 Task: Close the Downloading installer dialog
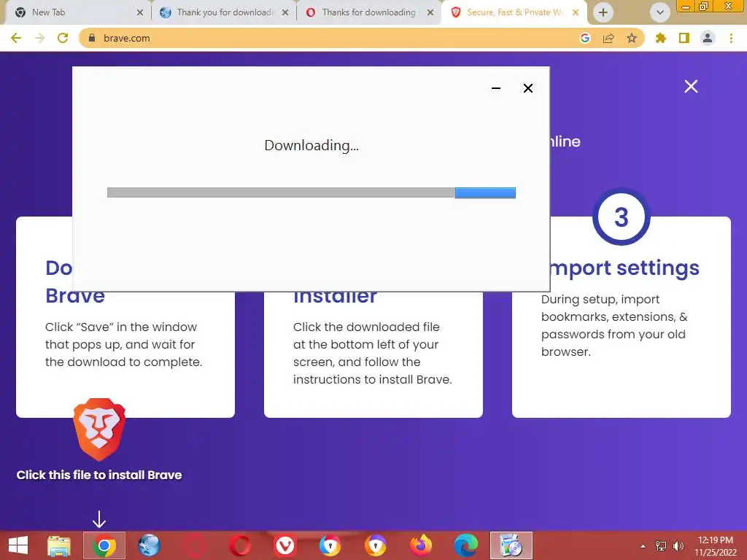528,88
